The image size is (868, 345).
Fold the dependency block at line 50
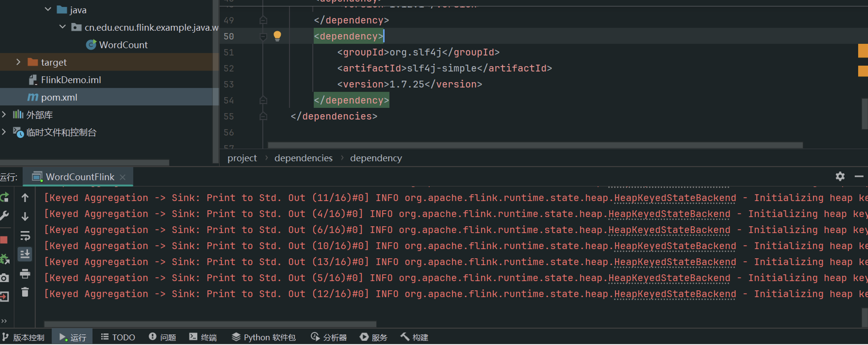263,37
